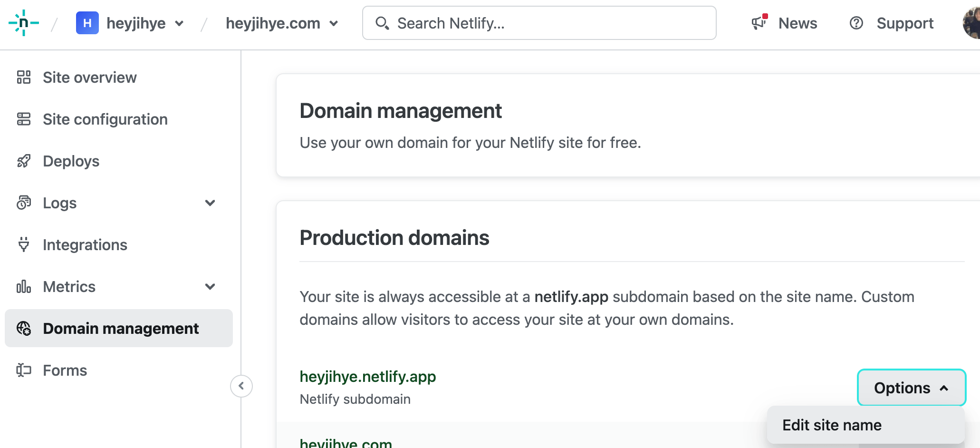The width and height of the screenshot is (980, 448).
Task: Click the Integrations plug icon
Action: tap(24, 244)
